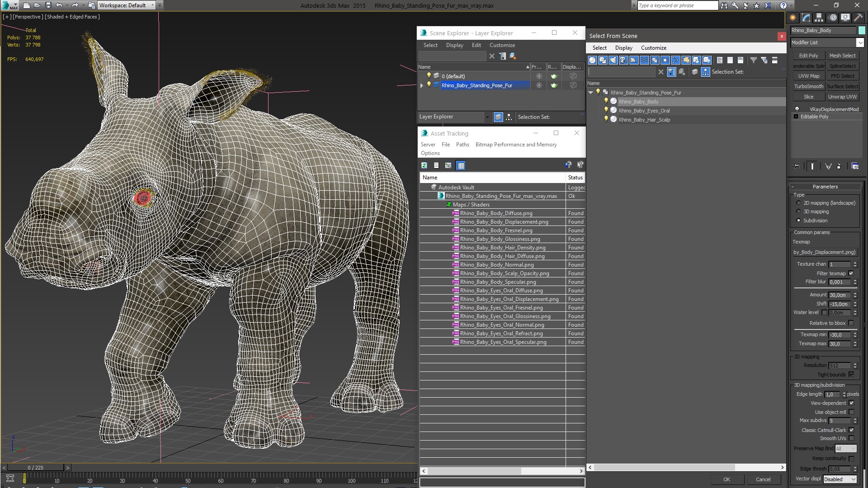The image size is (868, 488).
Task: Collapse Rhino_Baby_Standing_Pose_Fur tree in Select From Scene
Action: (590, 92)
